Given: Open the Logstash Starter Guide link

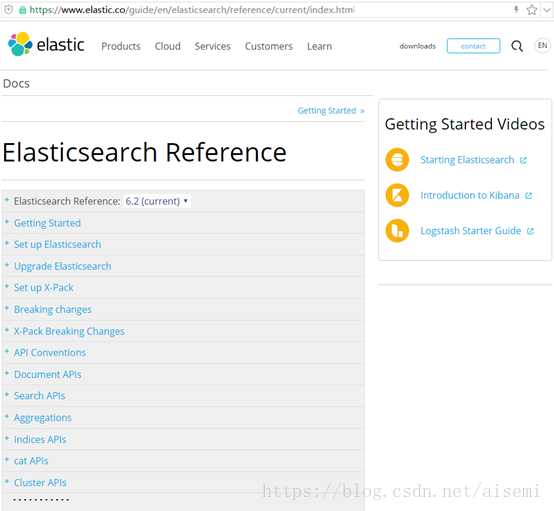Looking at the screenshot, I should 471,231.
